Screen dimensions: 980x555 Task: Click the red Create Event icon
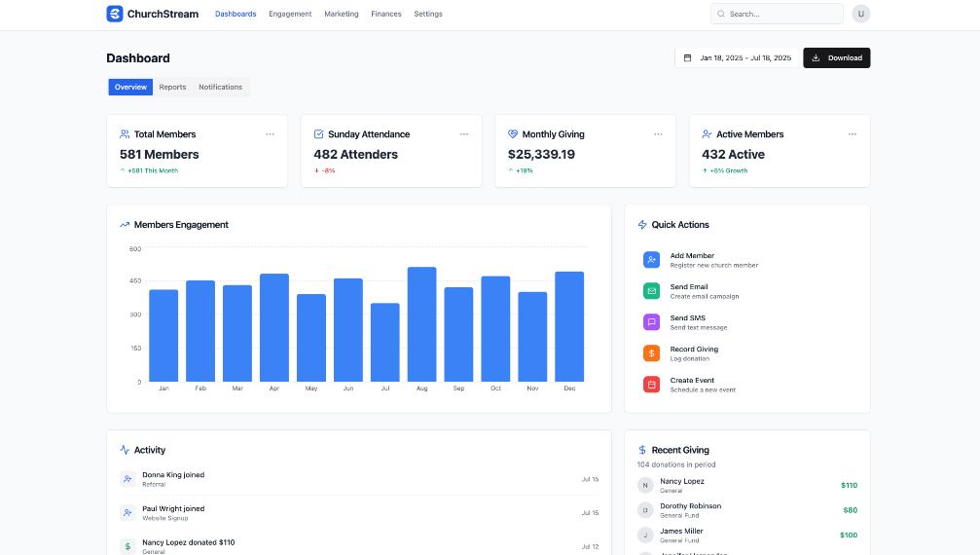click(651, 385)
